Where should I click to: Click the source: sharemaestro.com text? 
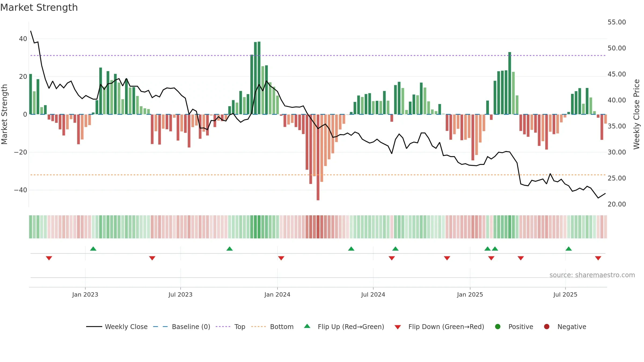592,275
